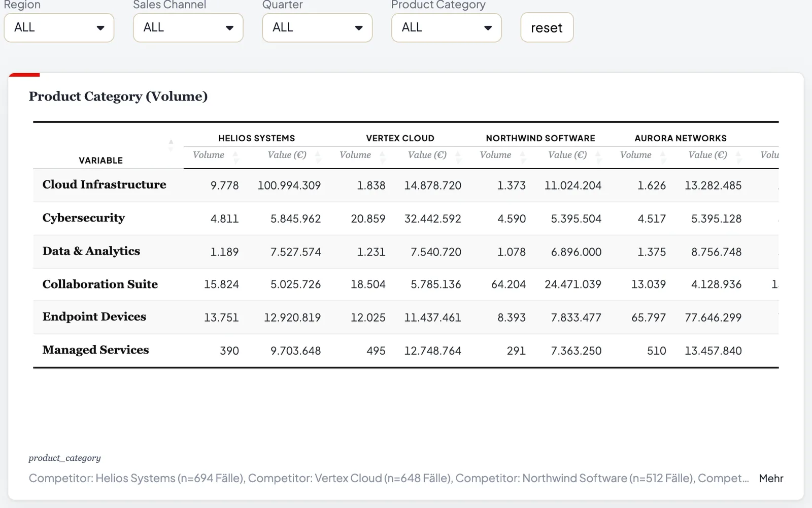Click Helios Cybersecurity value 5.845.962

(x=295, y=219)
